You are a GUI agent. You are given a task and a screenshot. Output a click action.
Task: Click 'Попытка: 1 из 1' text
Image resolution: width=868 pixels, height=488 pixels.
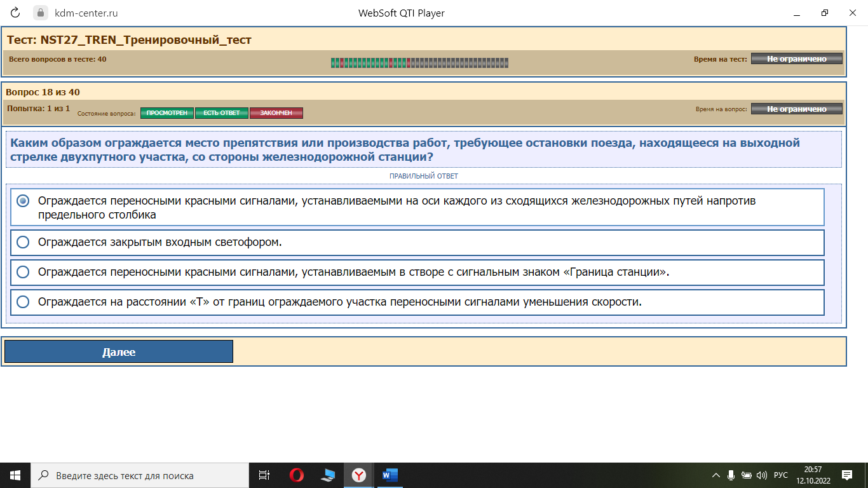pos(39,109)
